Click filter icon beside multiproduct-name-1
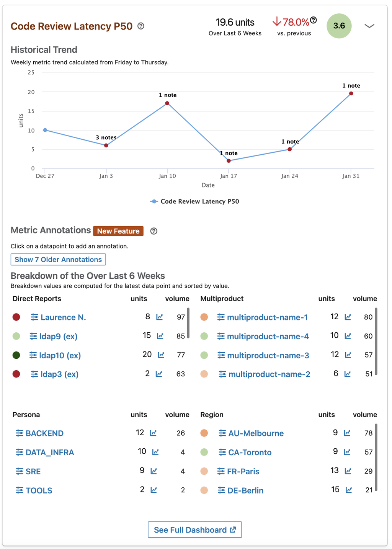 point(221,317)
